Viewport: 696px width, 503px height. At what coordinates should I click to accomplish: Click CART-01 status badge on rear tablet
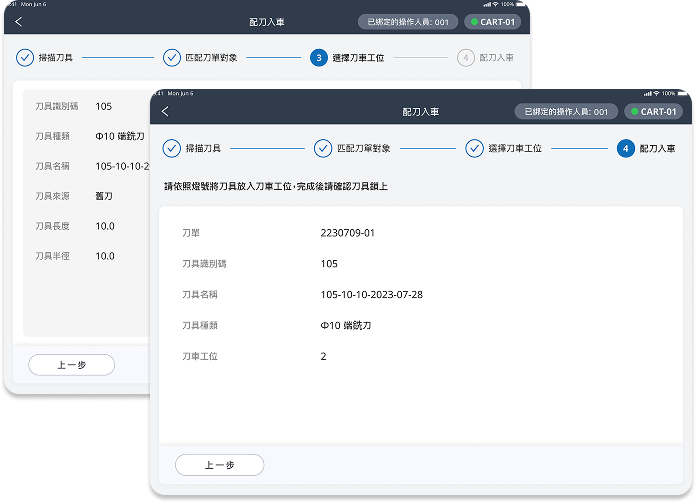[493, 22]
